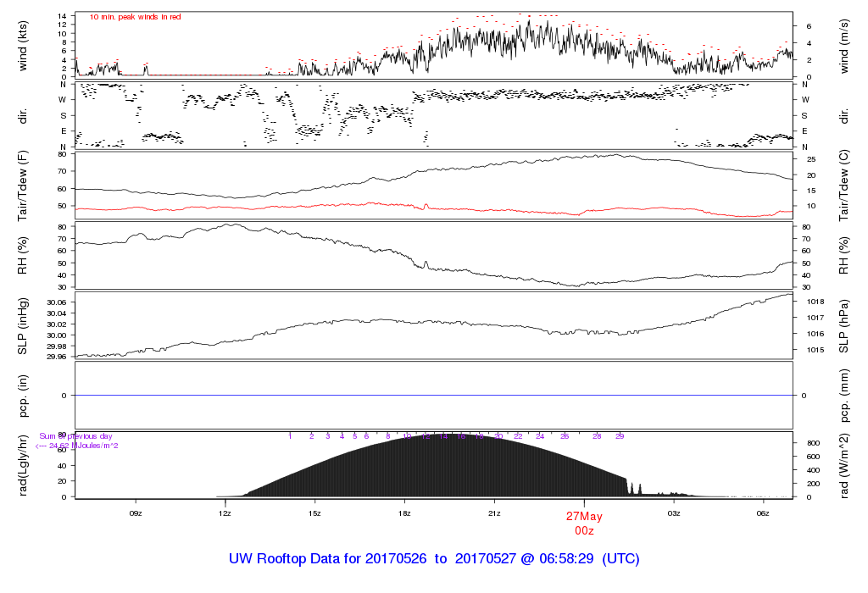Click the "wind (kts)" left axis label
This screenshot has width=868, height=593.
click(23, 44)
